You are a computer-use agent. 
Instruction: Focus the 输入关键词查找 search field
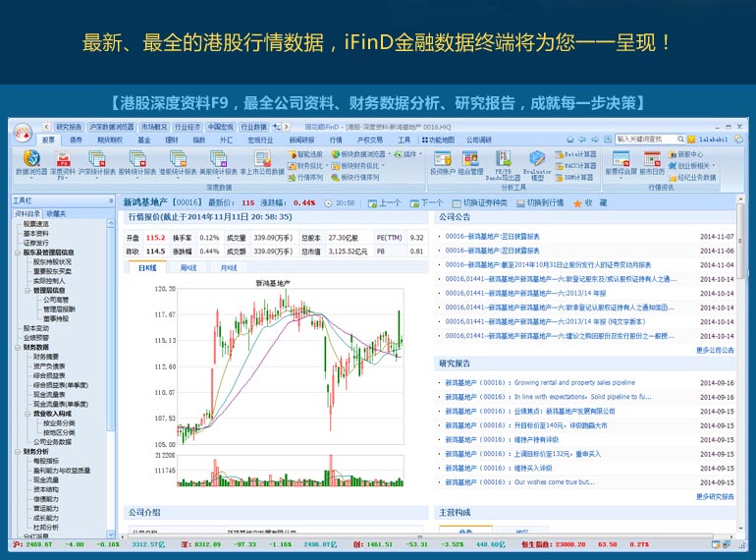pos(645,140)
